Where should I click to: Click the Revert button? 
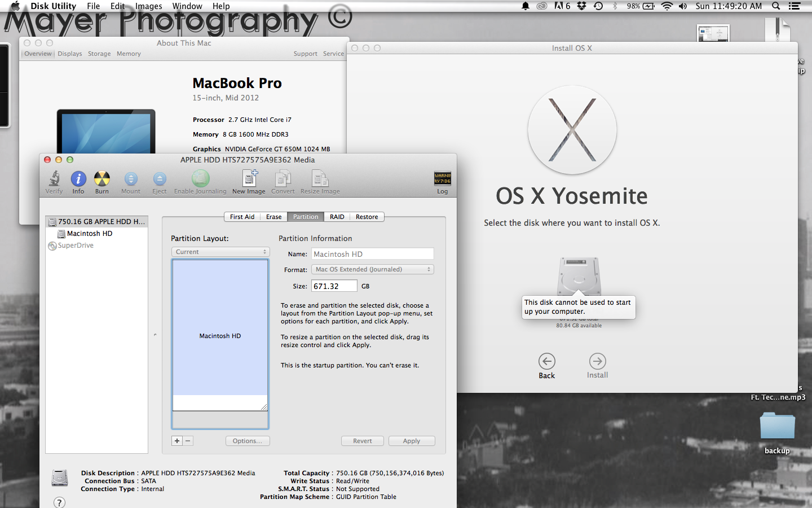pyautogui.click(x=363, y=441)
